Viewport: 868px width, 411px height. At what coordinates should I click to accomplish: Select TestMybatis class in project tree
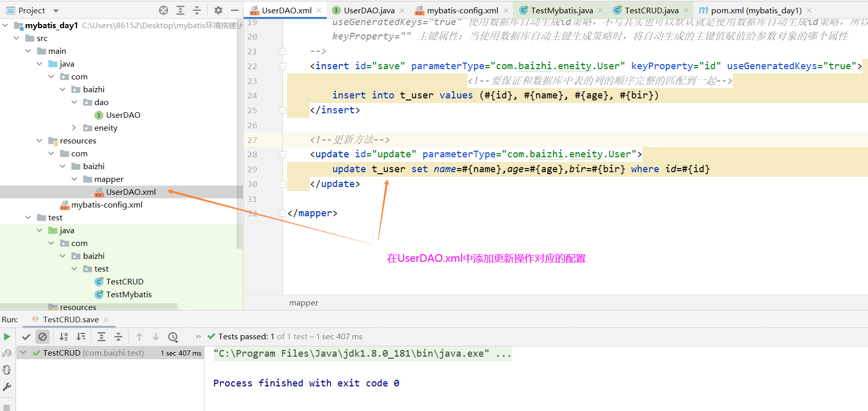tap(129, 294)
